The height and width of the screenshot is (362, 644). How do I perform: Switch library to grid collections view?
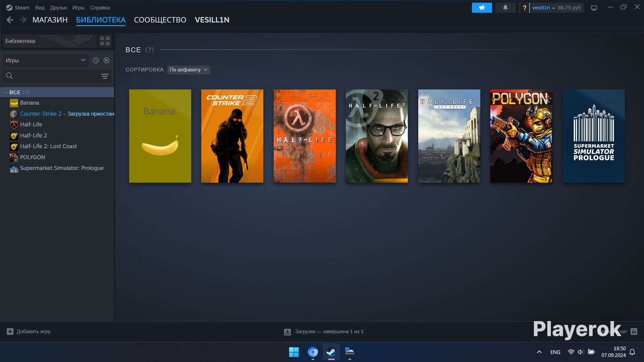click(x=105, y=41)
